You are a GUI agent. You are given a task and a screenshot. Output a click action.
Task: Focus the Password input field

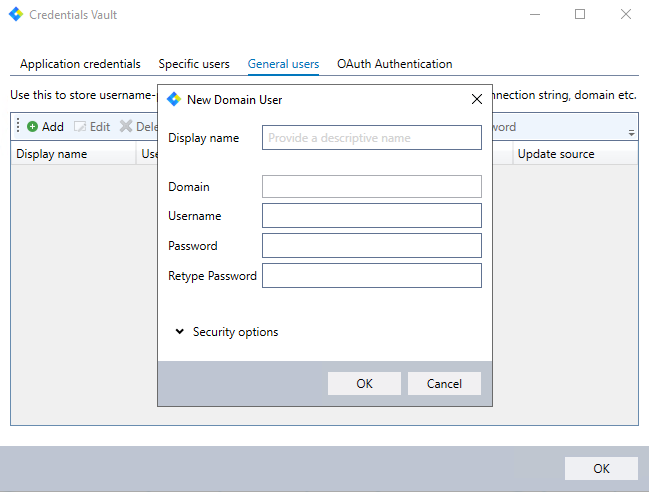[x=372, y=245]
